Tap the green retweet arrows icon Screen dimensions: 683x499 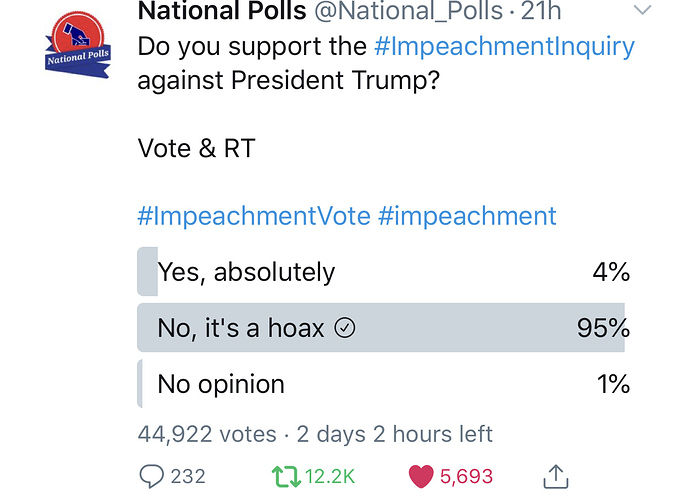coord(286,476)
